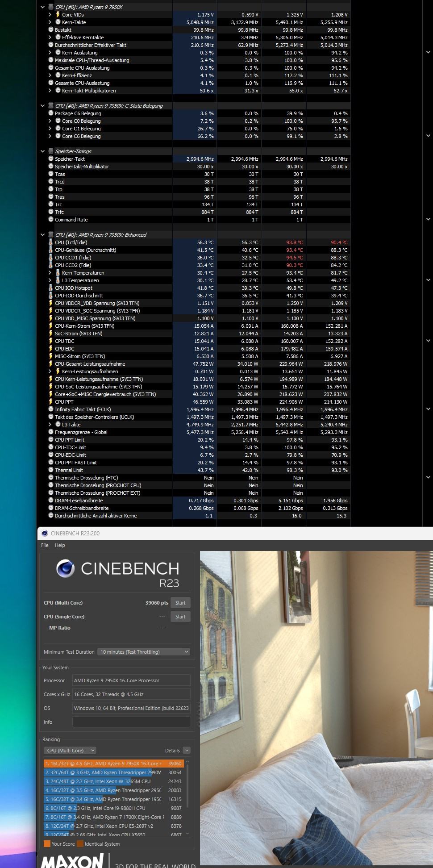Image resolution: width=433 pixels, height=868 pixels.
Task: Click the Processor field value
Action: tap(131, 680)
